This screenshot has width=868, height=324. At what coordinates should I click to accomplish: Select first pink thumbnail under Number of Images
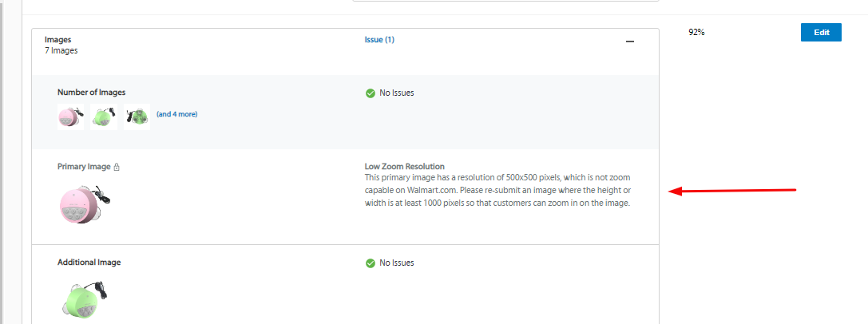coord(69,117)
